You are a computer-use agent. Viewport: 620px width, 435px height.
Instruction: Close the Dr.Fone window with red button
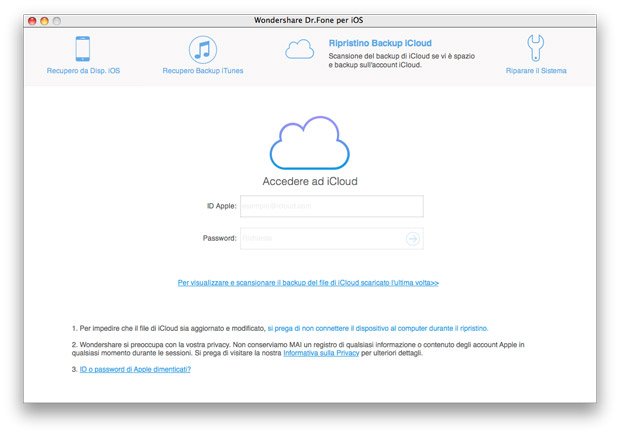32,21
